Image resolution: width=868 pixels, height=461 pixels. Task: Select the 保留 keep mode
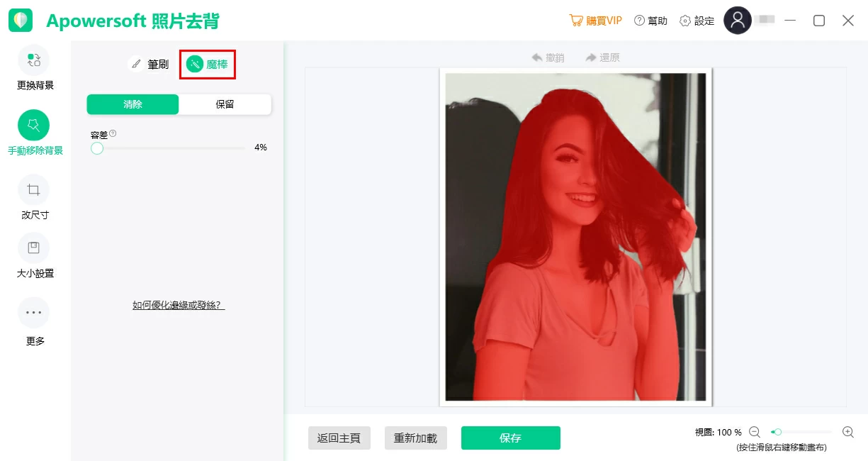[x=225, y=104]
